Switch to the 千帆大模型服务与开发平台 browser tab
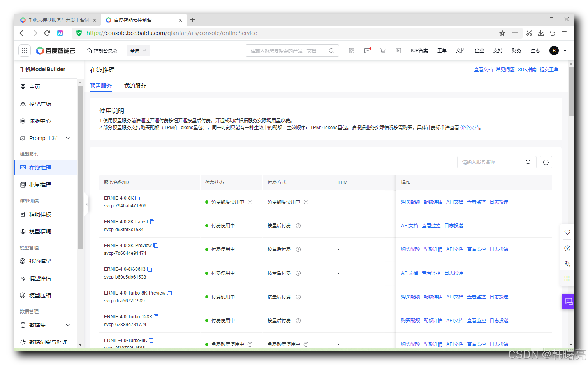This screenshot has height=365, width=588. point(58,20)
